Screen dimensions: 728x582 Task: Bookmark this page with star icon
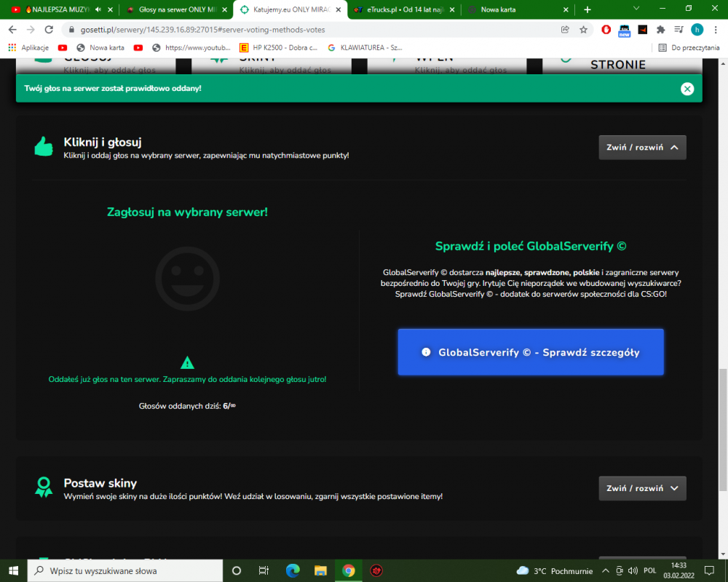point(584,30)
